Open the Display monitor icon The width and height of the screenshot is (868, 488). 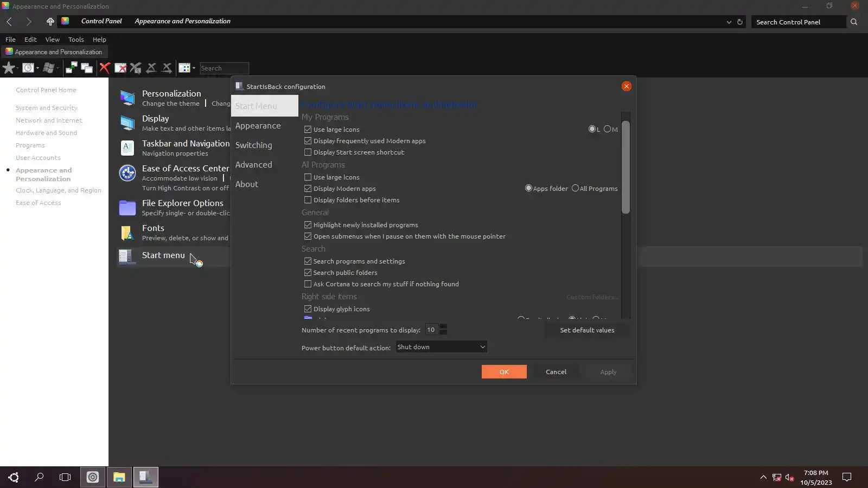[127, 123]
